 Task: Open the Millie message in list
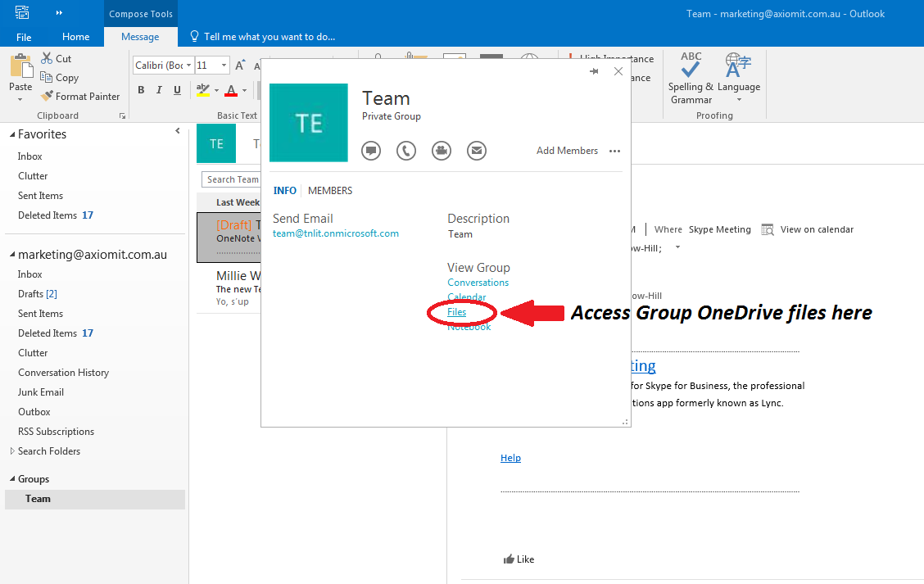229,288
